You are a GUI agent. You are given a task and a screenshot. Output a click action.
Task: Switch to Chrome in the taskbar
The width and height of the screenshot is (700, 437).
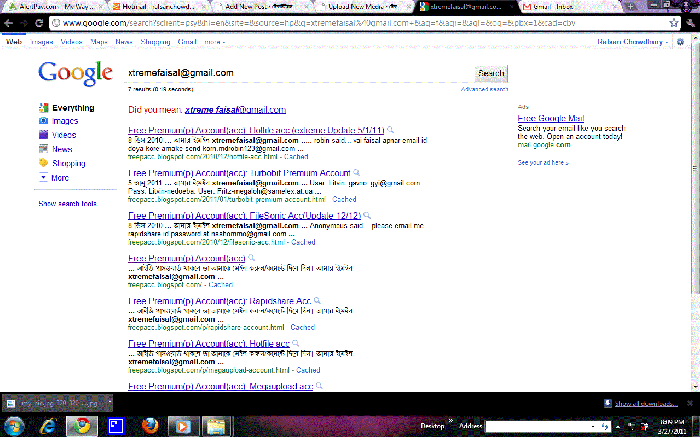[82, 426]
